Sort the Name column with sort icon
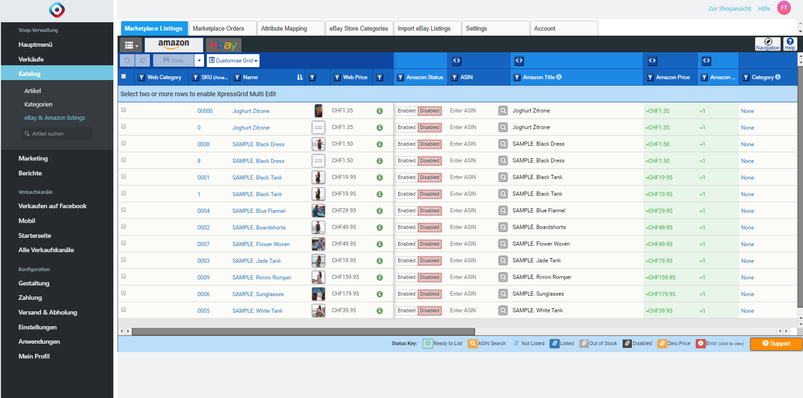 300,77
